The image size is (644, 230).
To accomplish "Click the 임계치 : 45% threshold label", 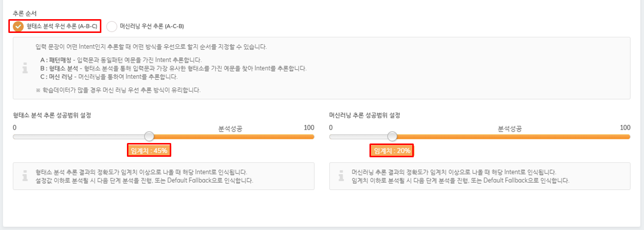I will coord(149,150).
